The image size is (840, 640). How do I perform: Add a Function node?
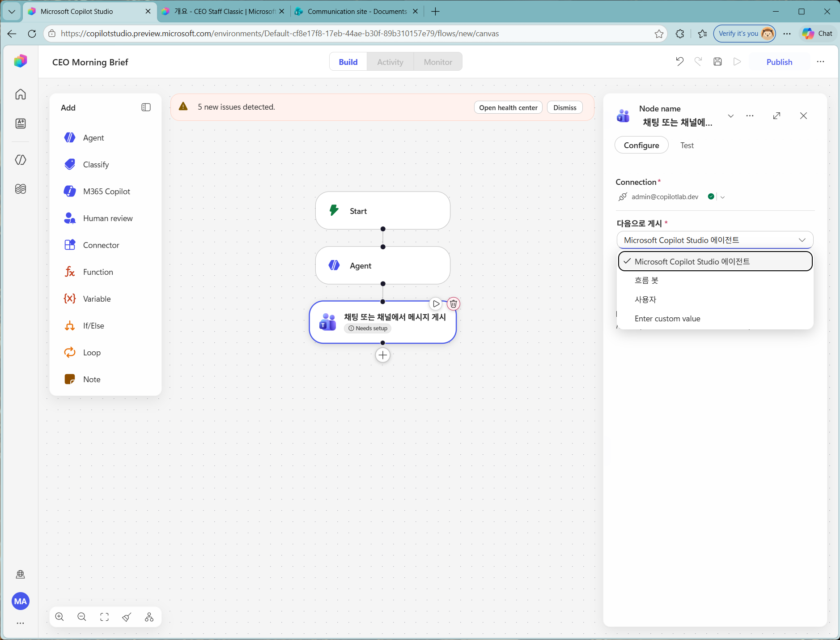point(106,272)
